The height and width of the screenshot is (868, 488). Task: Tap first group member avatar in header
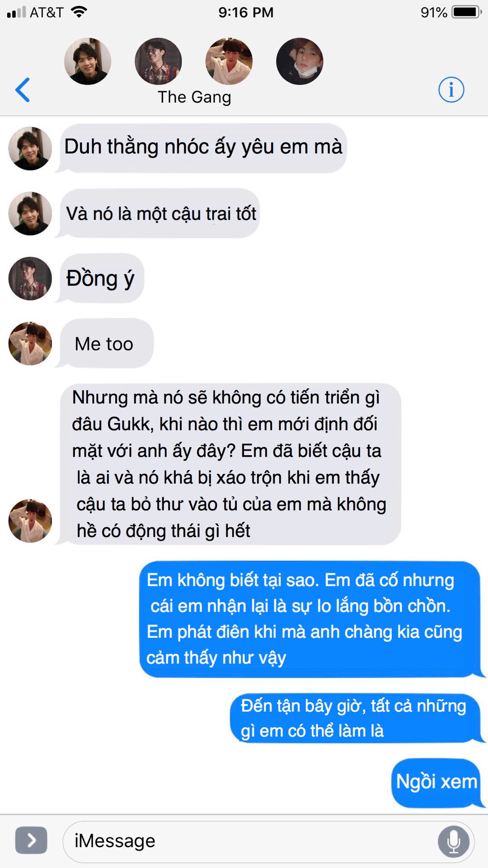(x=88, y=61)
